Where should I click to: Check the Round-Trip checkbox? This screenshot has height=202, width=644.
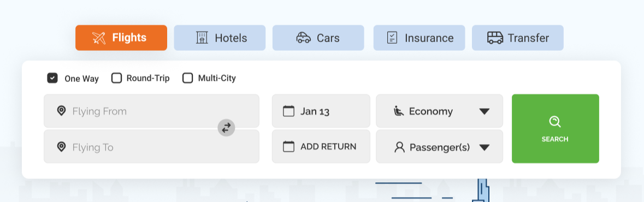(117, 78)
